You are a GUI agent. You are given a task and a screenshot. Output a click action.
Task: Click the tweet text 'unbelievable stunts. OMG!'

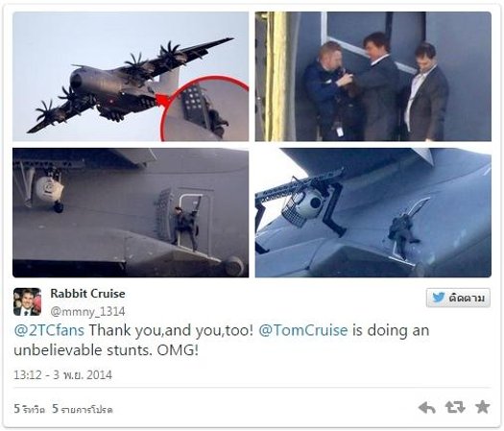pyautogui.click(x=106, y=350)
